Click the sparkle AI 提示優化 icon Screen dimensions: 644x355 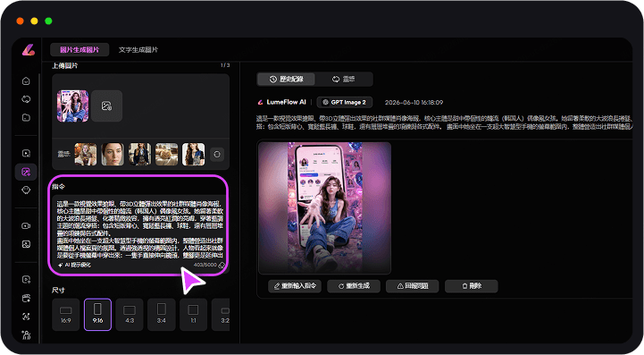point(61,265)
